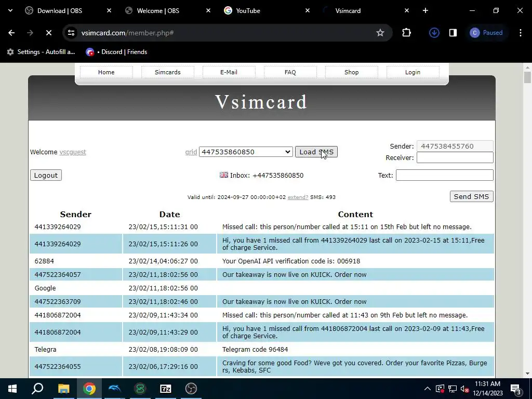Screen dimensions: 532x399
Task: Open the green S app taskbar icon
Action: 140,389
